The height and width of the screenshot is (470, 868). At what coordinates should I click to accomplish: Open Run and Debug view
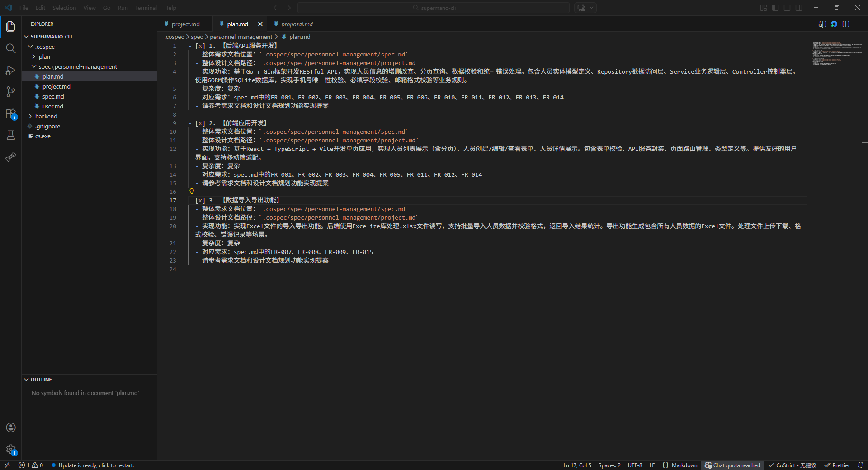coord(11,70)
